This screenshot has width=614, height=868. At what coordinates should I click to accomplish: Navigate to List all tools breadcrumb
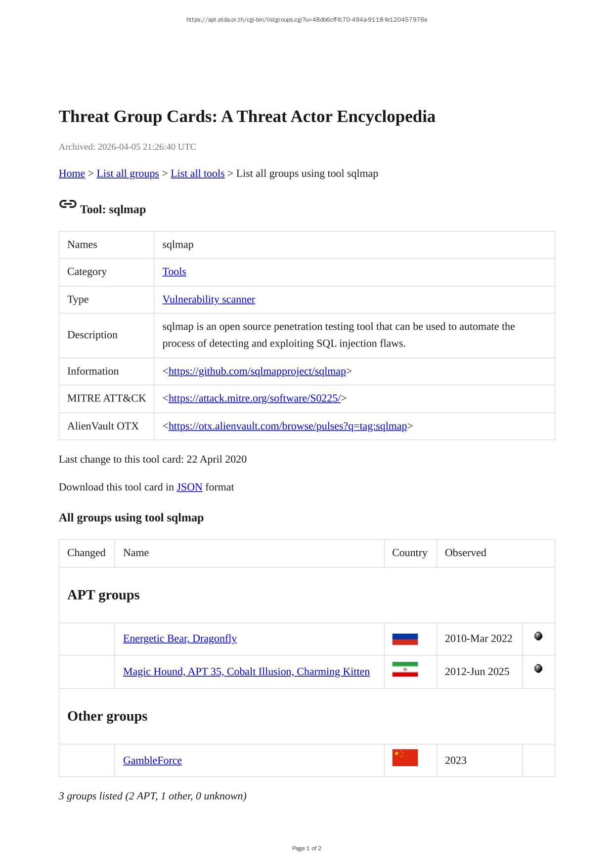coord(197,174)
